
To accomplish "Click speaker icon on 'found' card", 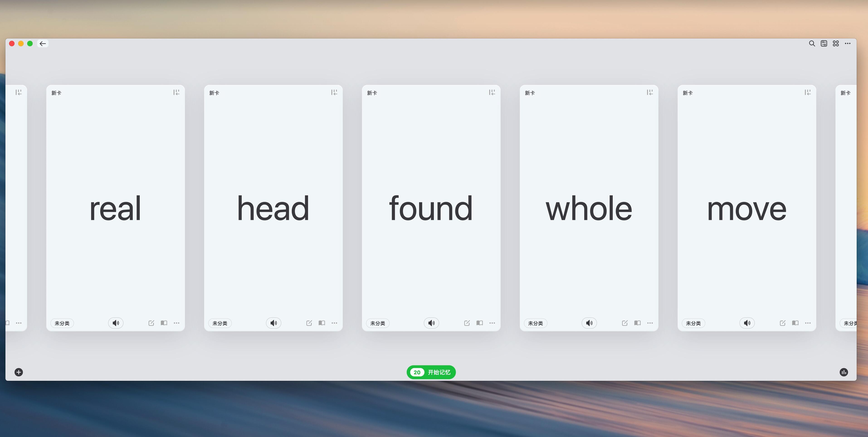I will [x=431, y=323].
